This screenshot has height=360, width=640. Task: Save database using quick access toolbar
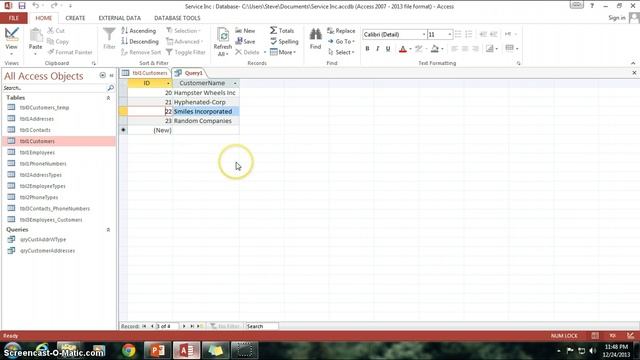(x=22, y=6)
